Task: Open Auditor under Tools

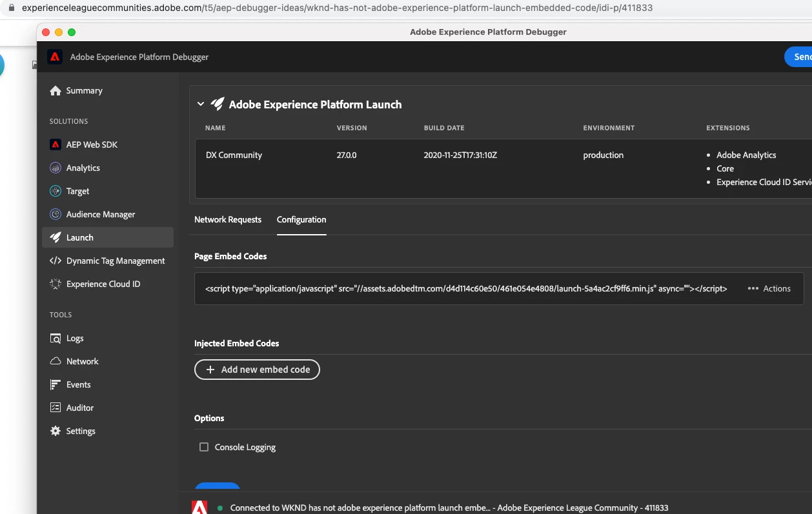Action: click(x=108, y=408)
